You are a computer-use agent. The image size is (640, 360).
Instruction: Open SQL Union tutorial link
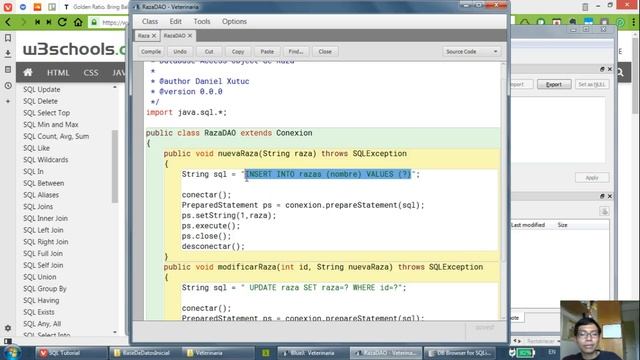[40, 277]
